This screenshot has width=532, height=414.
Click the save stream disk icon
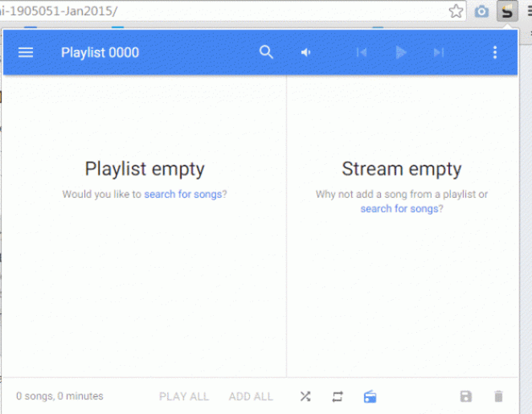coord(466,396)
